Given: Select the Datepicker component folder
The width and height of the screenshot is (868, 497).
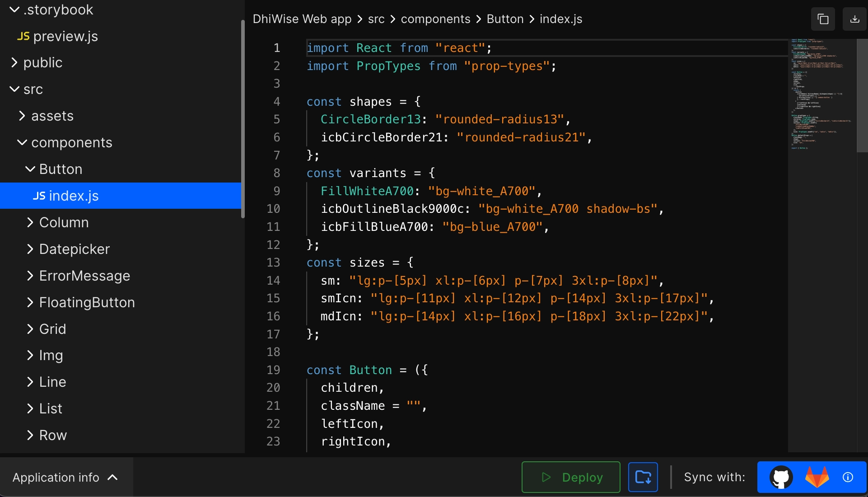Looking at the screenshot, I should (x=74, y=249).
